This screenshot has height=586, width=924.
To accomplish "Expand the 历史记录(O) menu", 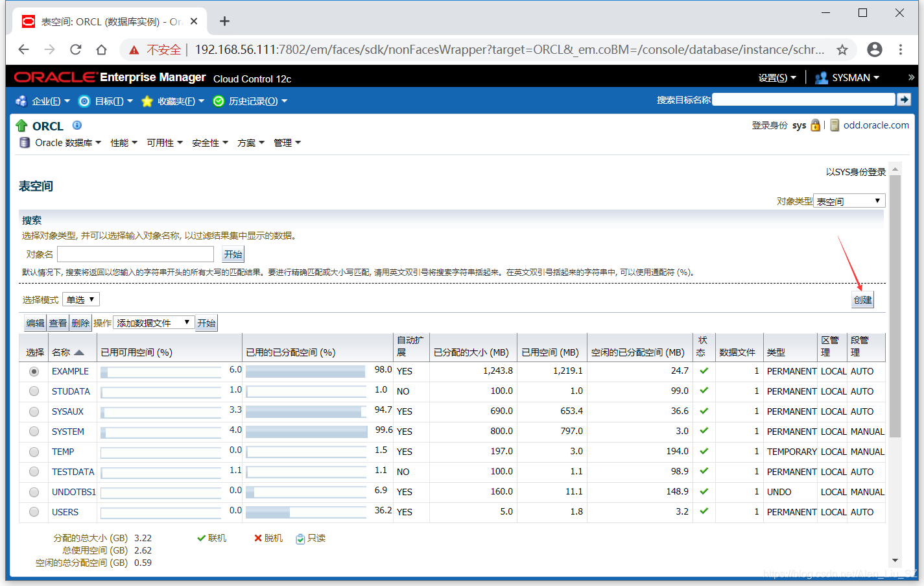I will (257, 101).
